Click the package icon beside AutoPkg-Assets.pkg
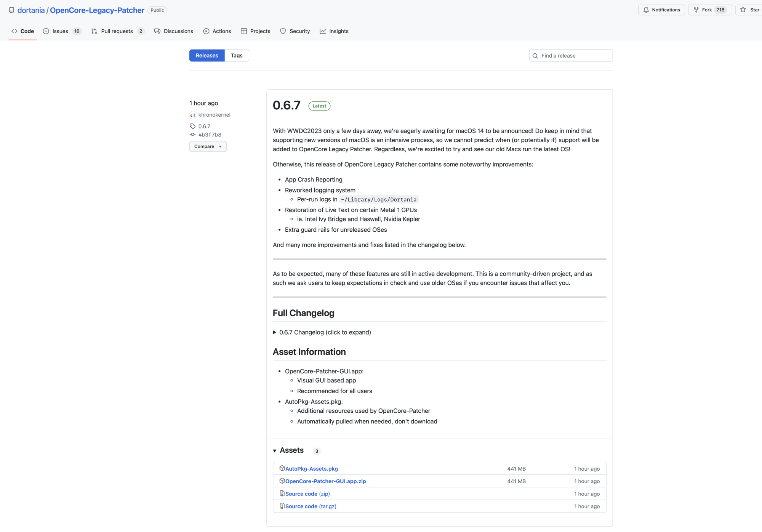 pyautogui.click(x=282, y=468)
